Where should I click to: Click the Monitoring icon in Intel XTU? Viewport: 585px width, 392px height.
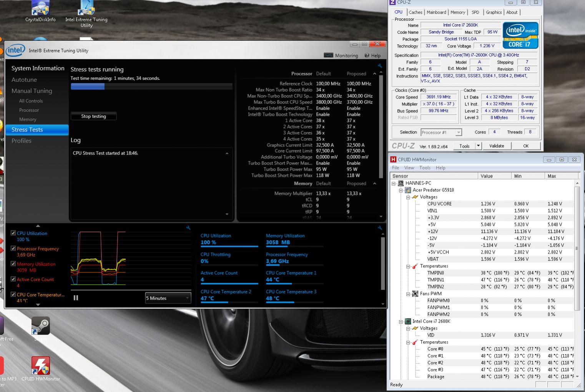click(x=328, y=55)
